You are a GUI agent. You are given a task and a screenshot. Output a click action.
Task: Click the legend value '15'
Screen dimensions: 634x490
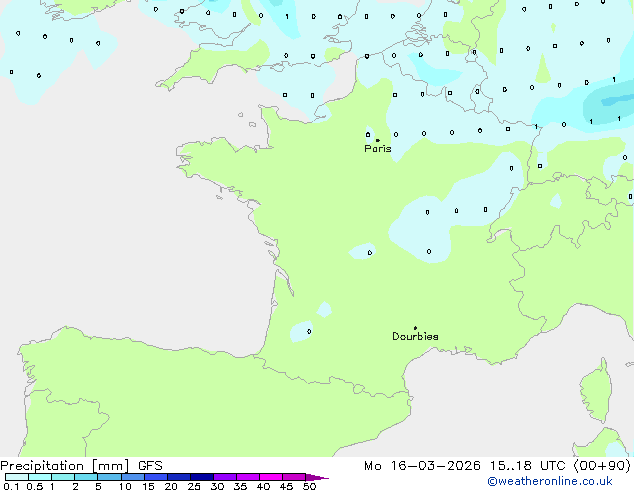pos(148,486)
